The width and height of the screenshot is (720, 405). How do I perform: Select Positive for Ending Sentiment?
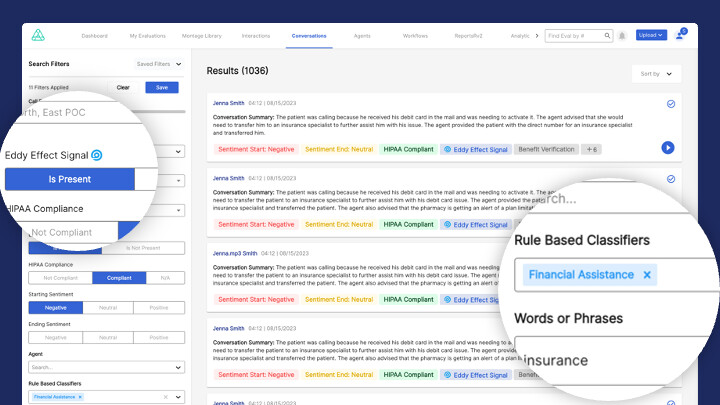click(159, 338)
